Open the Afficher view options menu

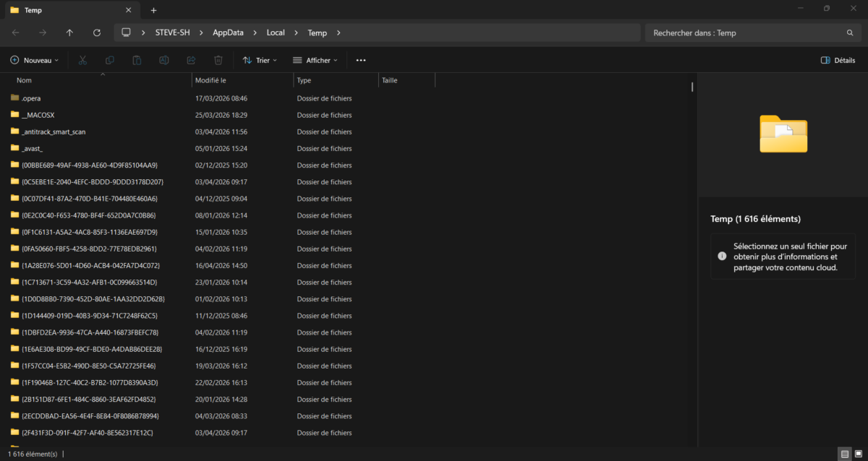315,61
